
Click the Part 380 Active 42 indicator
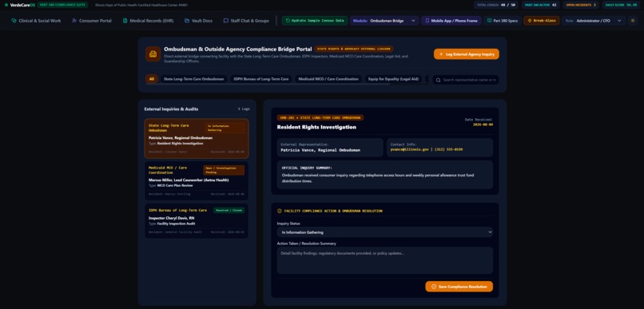tap(540, 5)
